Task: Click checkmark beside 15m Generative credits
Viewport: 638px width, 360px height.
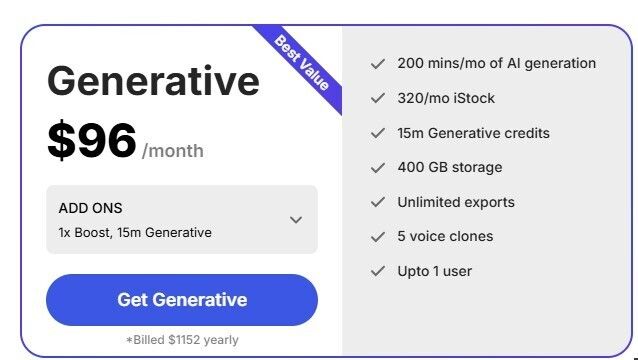Action: pos(378,133)
